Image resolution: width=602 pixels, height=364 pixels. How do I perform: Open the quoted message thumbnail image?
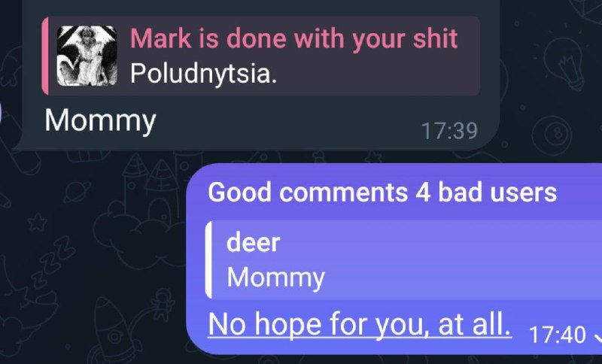click(x=87, y=56)
